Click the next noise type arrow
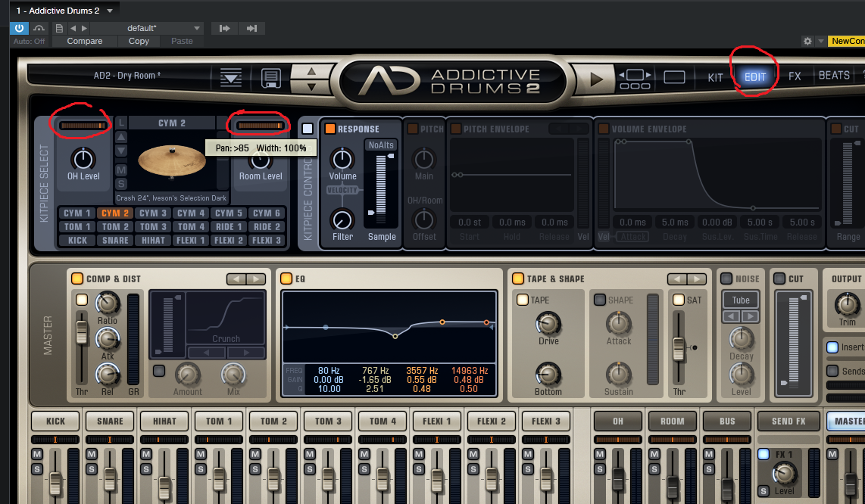Image resolution: width=865 pixels, height=504 pixels. 750,316
